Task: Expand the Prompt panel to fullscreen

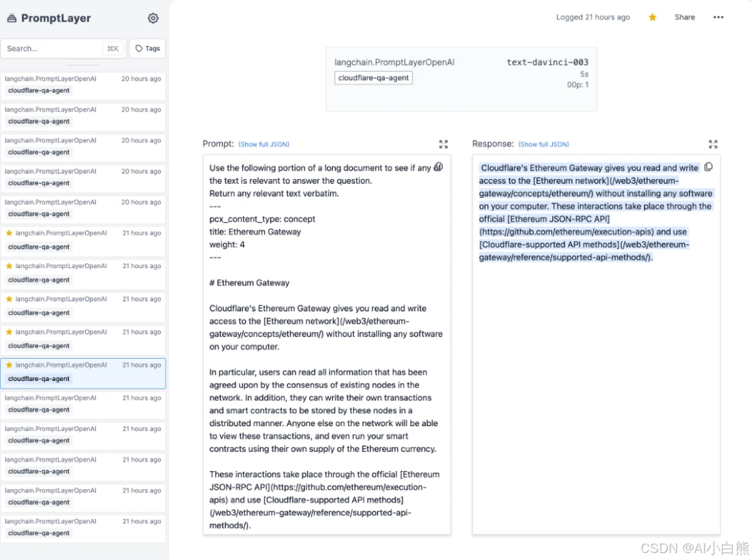Action: tap(443, 144)
